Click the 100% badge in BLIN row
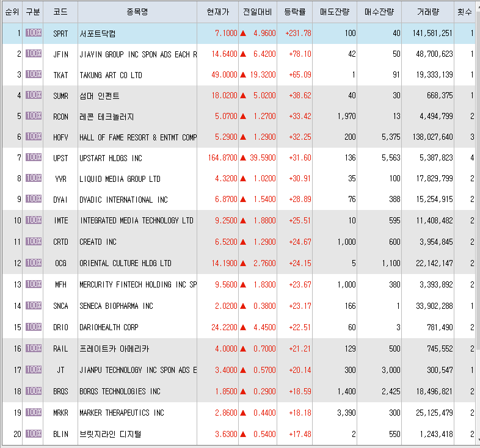This screenshot has height=448, width=480. pyautogui.click(x=34, y=434)
